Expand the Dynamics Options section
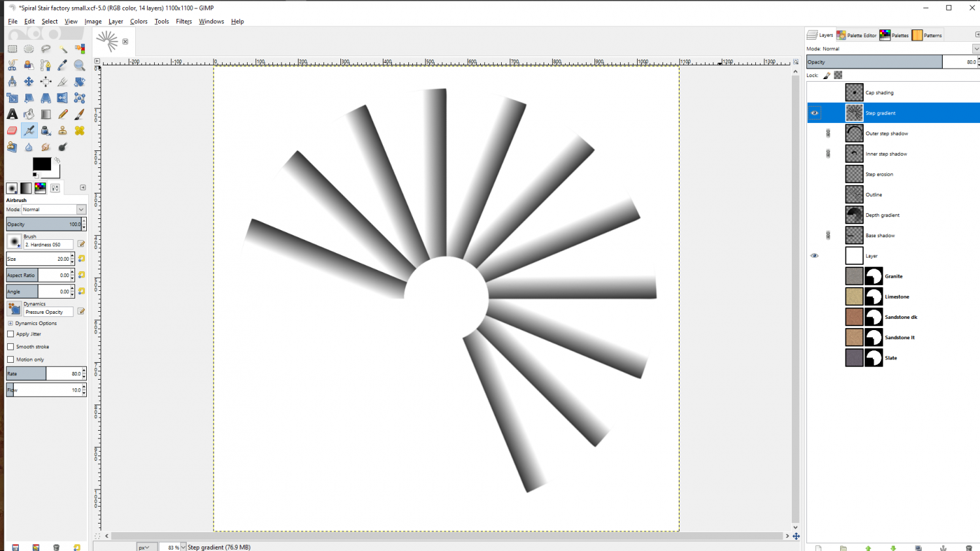 click(10, 323)
